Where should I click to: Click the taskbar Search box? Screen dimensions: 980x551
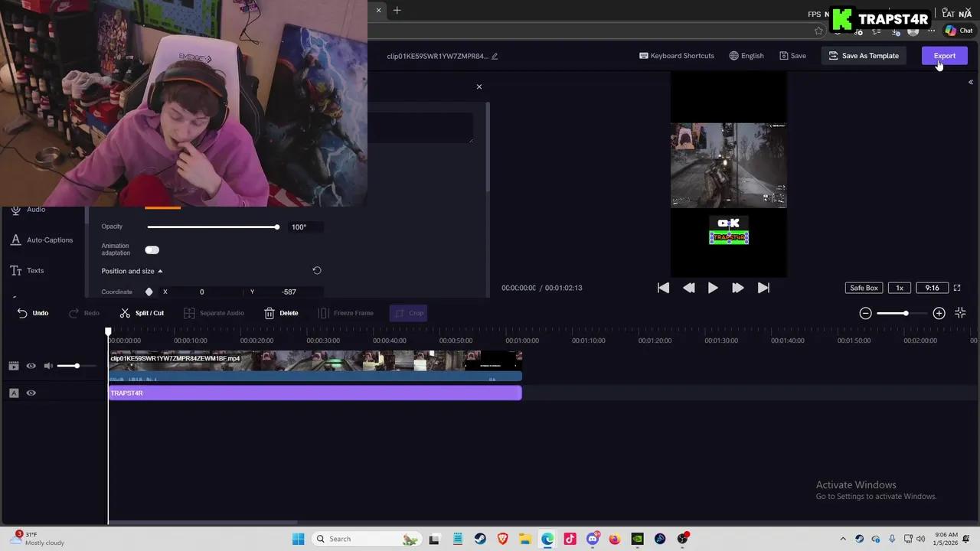click(367, 539)
